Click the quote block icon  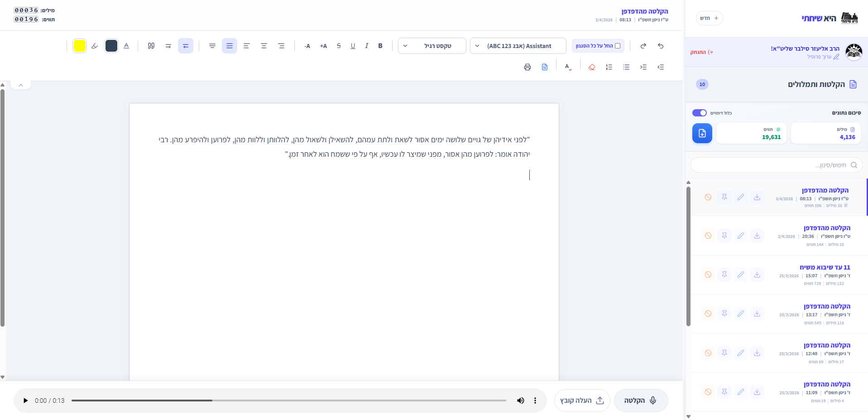151,46
